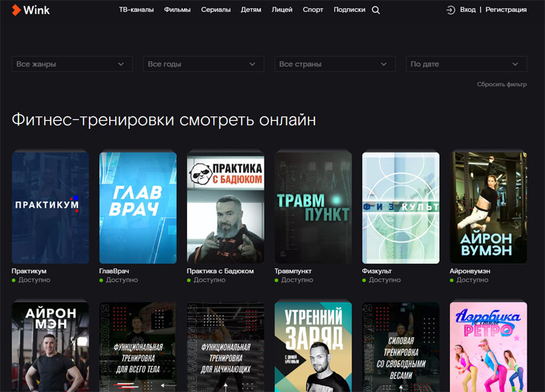Open search with magnifier icon

[376, 10]
